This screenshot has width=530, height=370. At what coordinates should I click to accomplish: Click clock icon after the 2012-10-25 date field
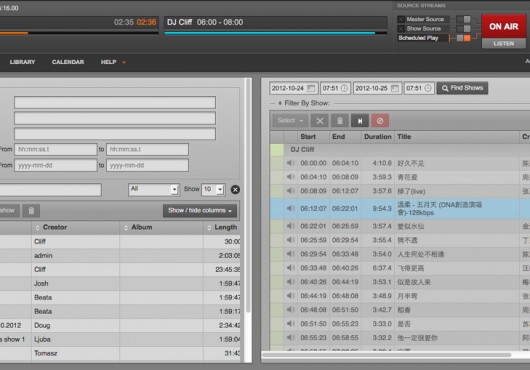[x=428, y=88]
